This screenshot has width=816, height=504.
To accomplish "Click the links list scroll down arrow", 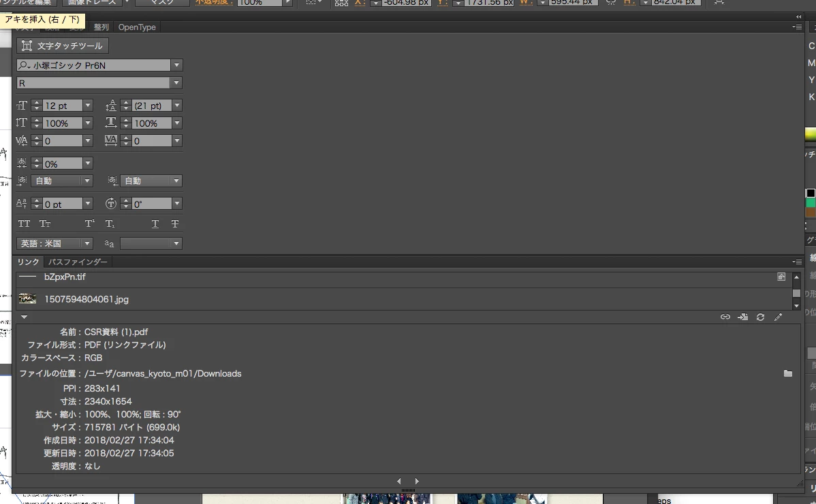I will (796, 306).
